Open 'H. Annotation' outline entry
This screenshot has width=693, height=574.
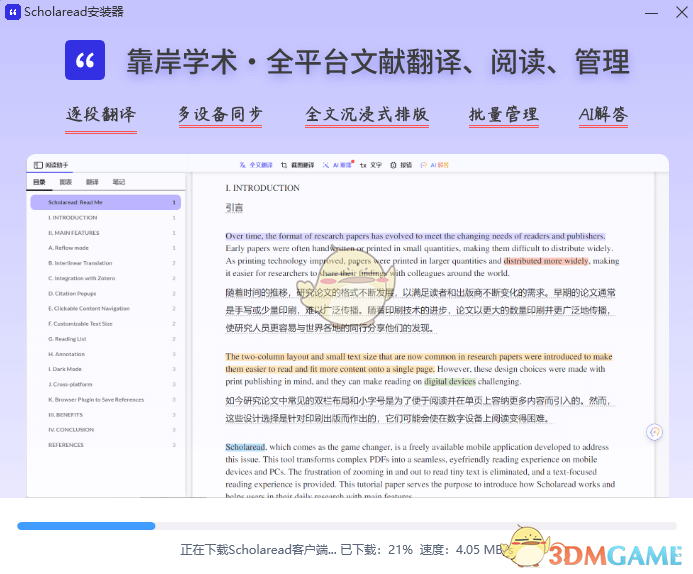(106, 354)
